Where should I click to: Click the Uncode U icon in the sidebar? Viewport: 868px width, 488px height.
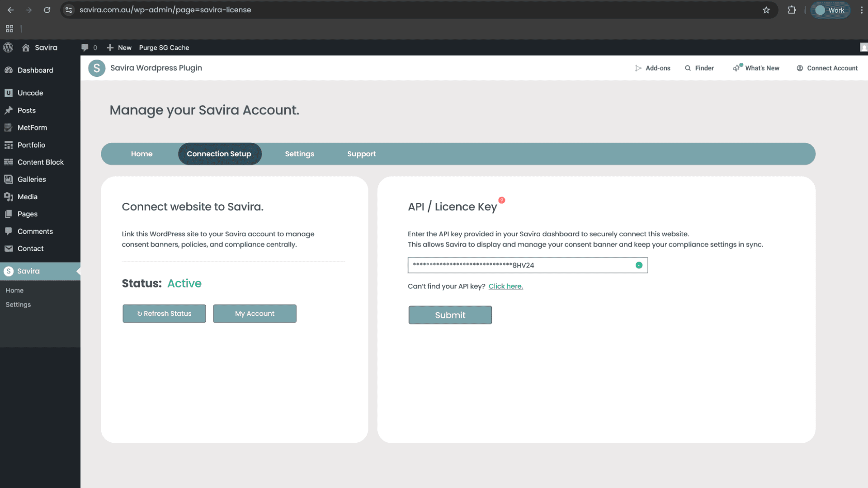pos(9,93)
